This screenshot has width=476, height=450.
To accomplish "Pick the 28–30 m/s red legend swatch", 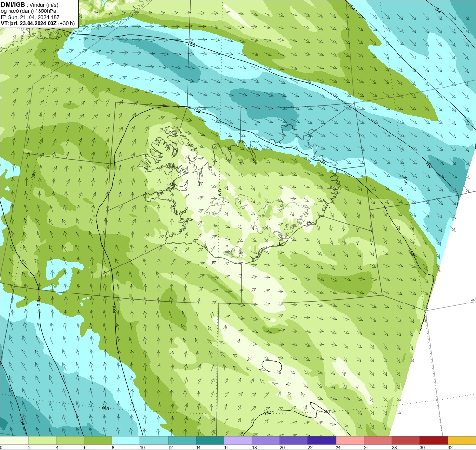I will tap(406, 440).
